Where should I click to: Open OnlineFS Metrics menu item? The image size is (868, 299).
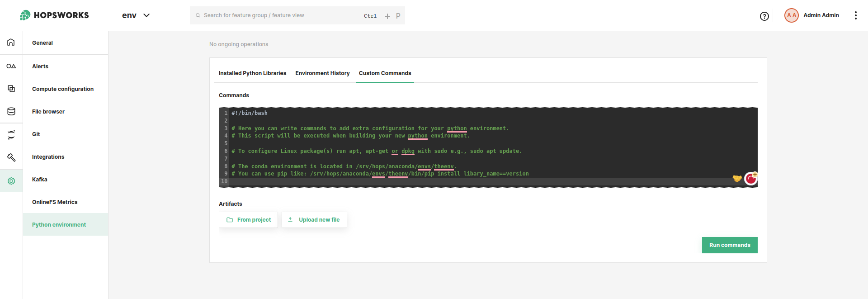tap(66, 202)
